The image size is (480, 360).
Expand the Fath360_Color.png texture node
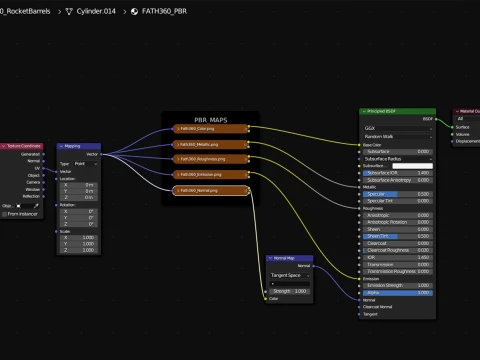[x=178, y=129]
